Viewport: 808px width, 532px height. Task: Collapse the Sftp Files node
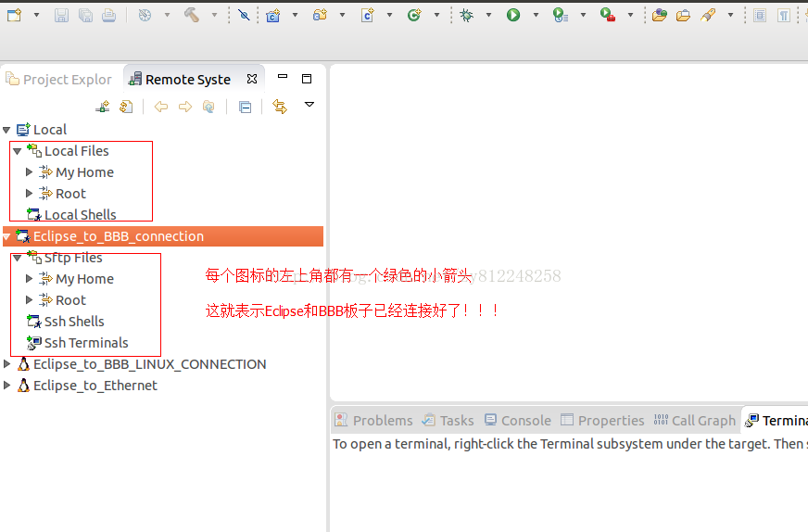(x=18, y=258)
